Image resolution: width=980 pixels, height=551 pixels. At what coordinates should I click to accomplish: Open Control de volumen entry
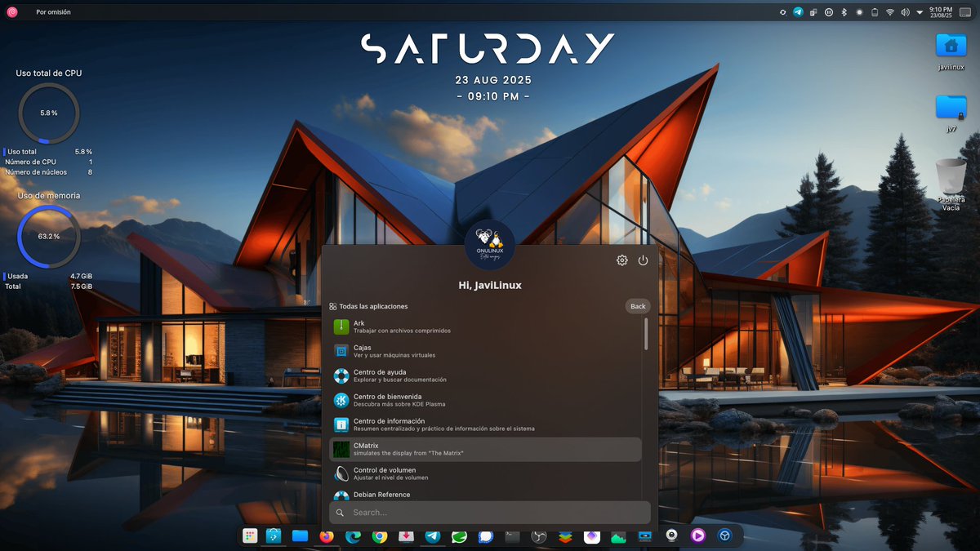[485, 473]
